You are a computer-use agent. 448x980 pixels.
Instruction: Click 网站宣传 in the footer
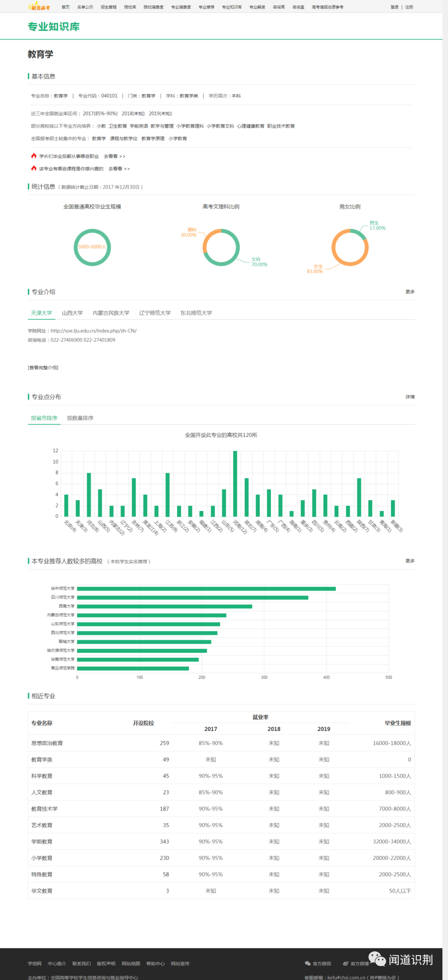180,963
